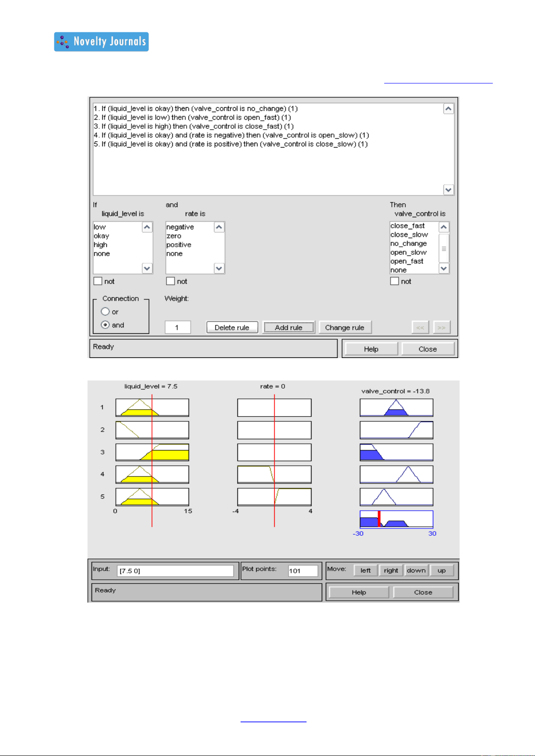The image size is (535, 756).
Task: Enable 'not' checkbox under rate
Action: pyautogui.click(x=171, y=281)
